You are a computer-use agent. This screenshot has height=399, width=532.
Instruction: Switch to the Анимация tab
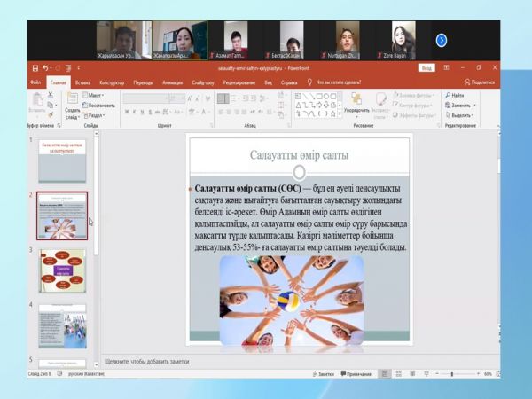tap(172, 82)
